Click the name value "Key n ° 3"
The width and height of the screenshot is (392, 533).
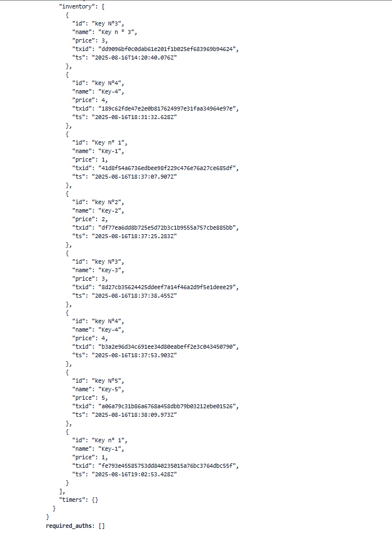117,32
